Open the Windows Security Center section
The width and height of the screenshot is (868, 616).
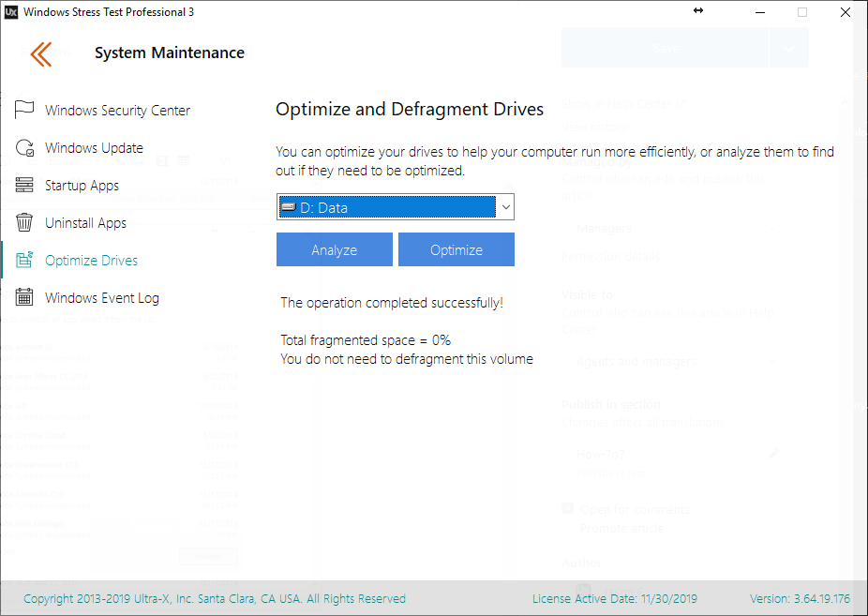[117, 111]
